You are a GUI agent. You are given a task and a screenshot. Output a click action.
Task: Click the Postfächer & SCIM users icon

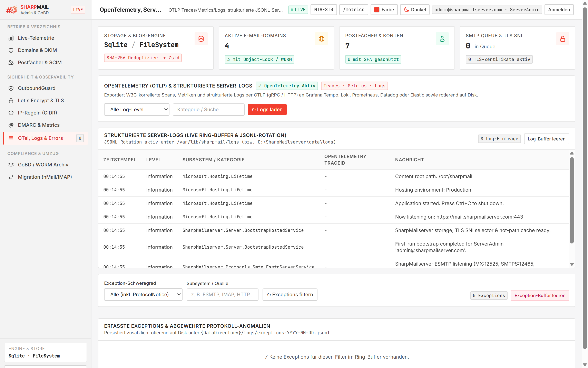pyautogui.click(x=11, y=63)
